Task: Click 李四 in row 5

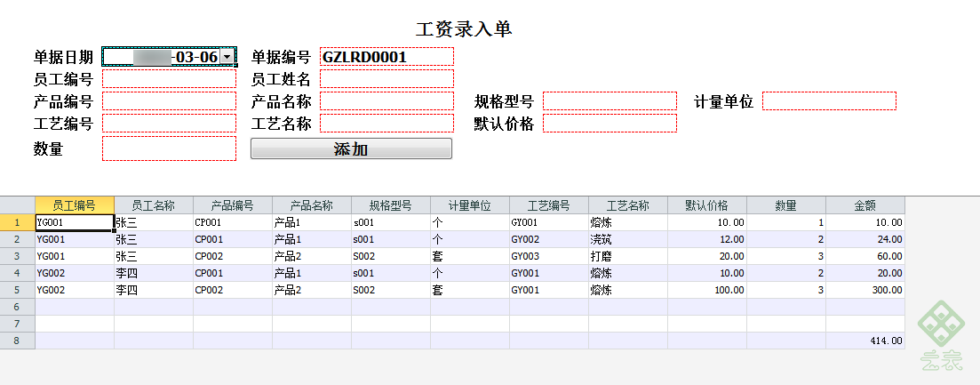Action: pyautogui.click(x=154, y=290)
